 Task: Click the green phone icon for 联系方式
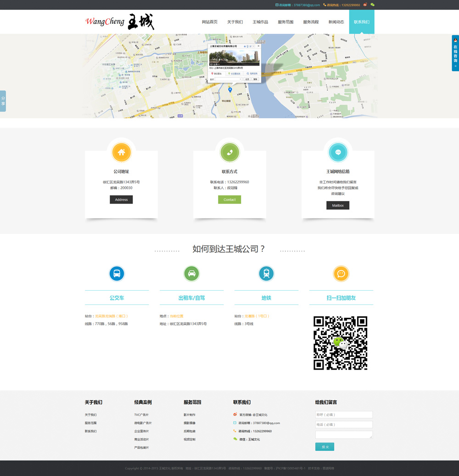tap(229, 152)
